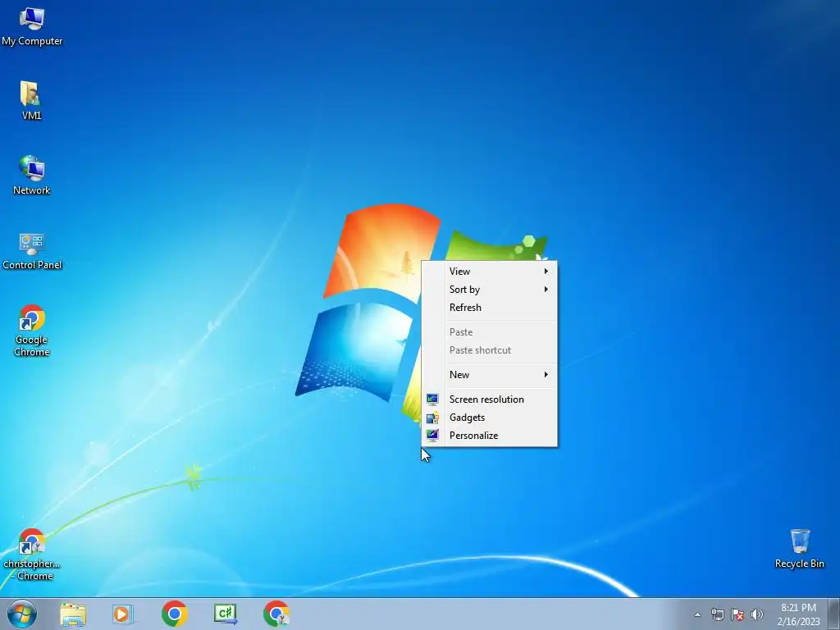Select the Recycle Bin icon
840x630 pixels.
(799, 549)
